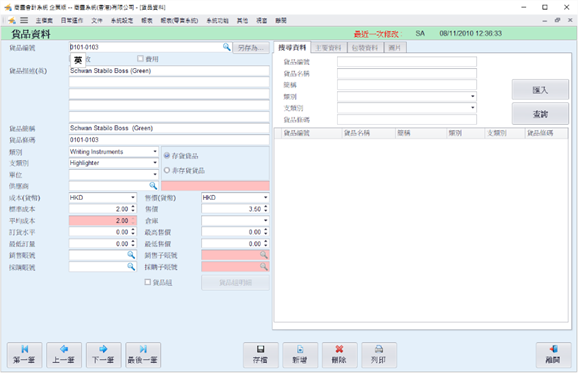Open the 主檔案 menu
578x373 pixels.
tap(44, 21)
